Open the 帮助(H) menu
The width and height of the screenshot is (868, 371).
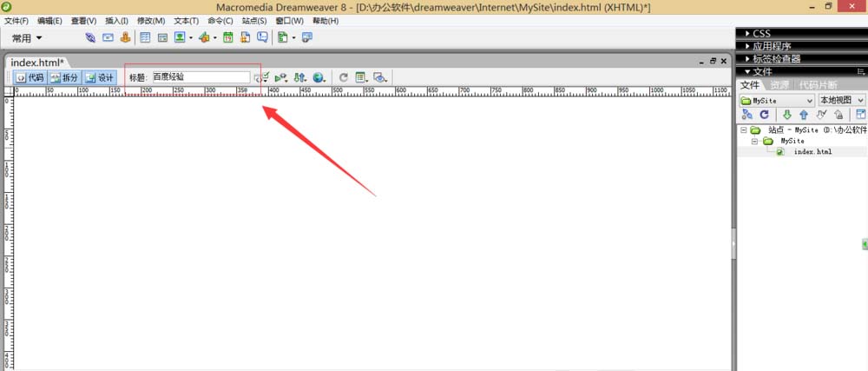[325, 21]
